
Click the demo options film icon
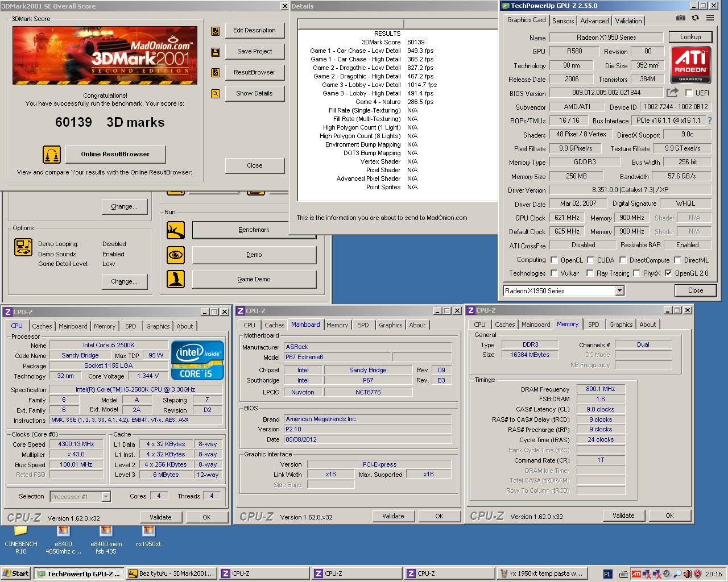23,247
